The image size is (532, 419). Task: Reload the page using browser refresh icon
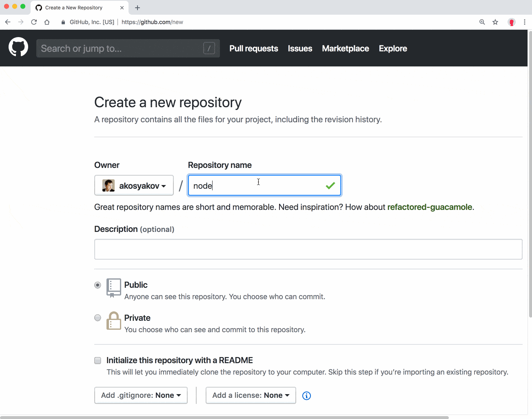click(34, 22)
